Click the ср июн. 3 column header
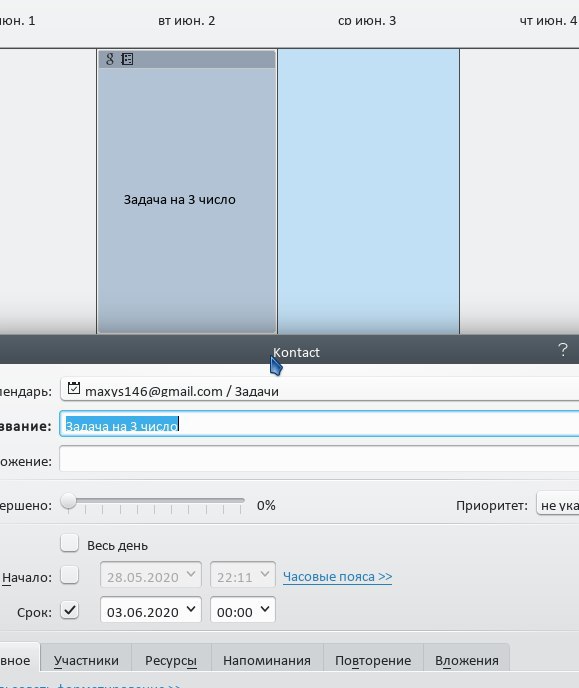This screenshot has height=688, width=579. click(367, 21)
